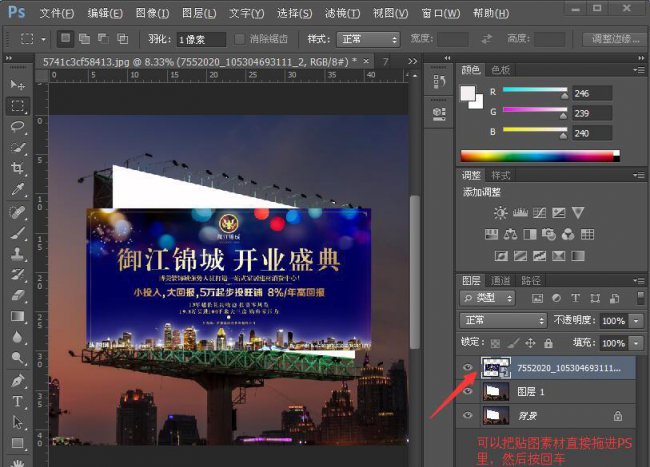Screen dimensions: 650x467
Task: Hide layer 图层 1 visibility eye
Action: [468, 391]
